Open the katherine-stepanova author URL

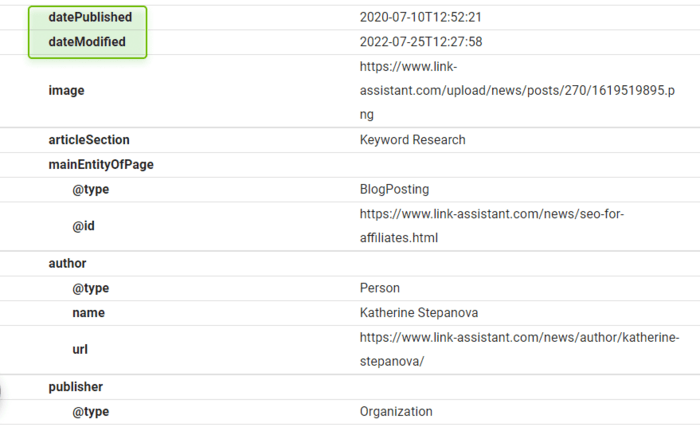click(x=519, y=349)
